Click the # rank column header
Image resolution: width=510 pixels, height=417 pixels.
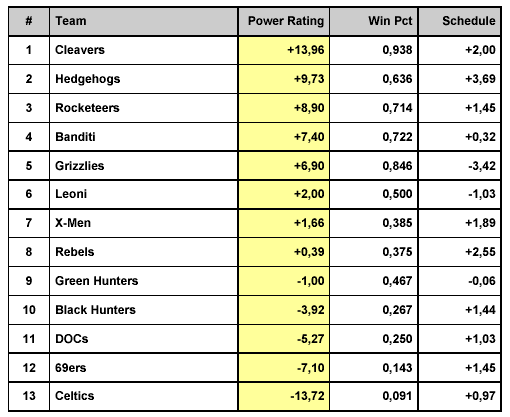pos(29,21)
